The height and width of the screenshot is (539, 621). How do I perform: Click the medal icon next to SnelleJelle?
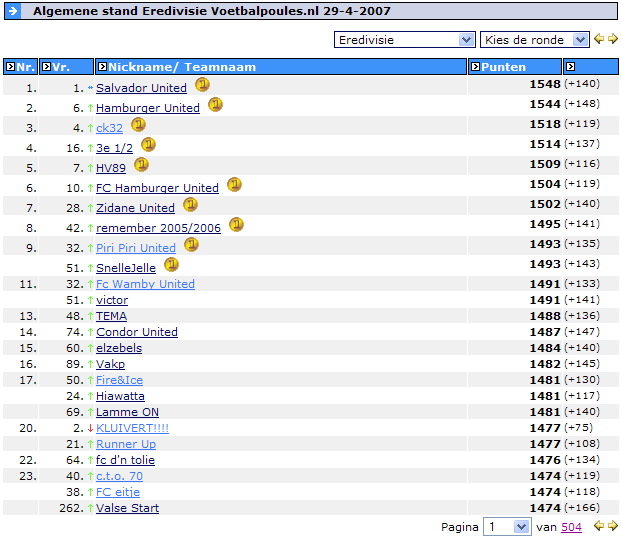[171, 265]
